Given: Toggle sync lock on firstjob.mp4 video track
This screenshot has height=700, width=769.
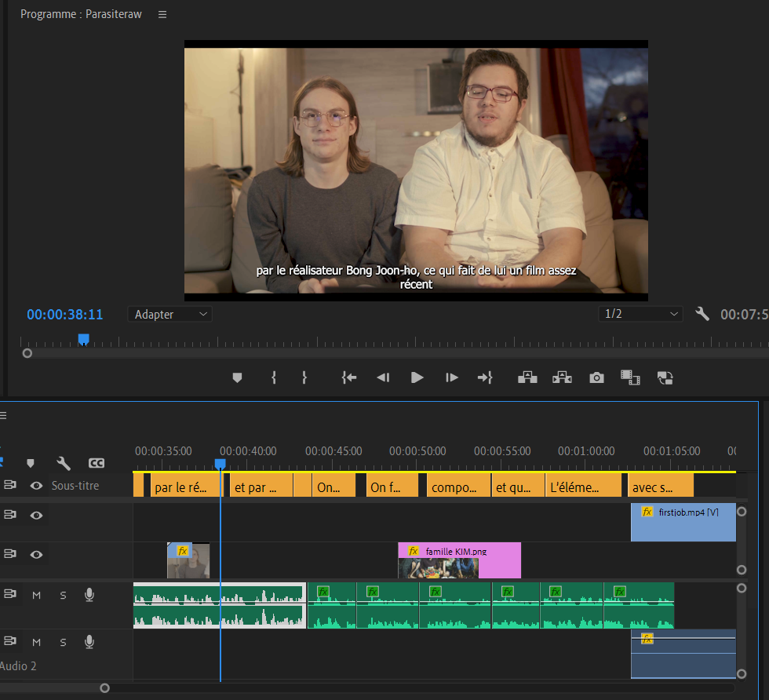Looking at the screenshot, I should (x=9, y=515).
